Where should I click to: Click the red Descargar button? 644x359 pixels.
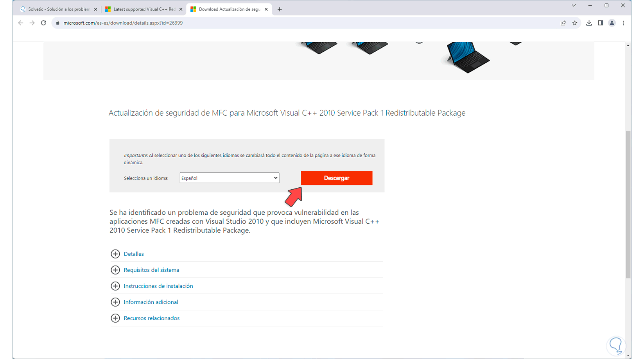coord(336,178)
